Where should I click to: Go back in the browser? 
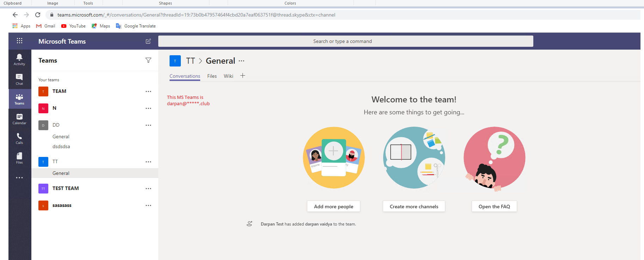[x=15, y=15]
